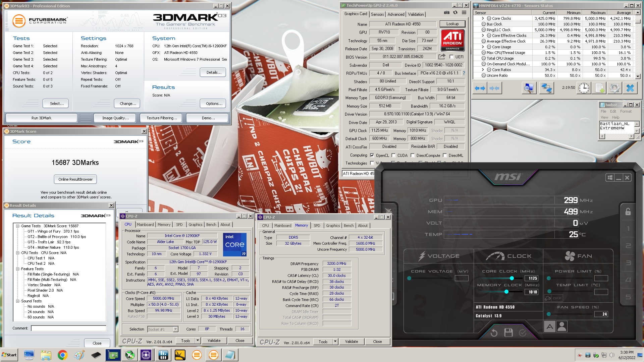Click the GPU-Z refresh icon
644x362 pixels.
[x=455, y=13]
